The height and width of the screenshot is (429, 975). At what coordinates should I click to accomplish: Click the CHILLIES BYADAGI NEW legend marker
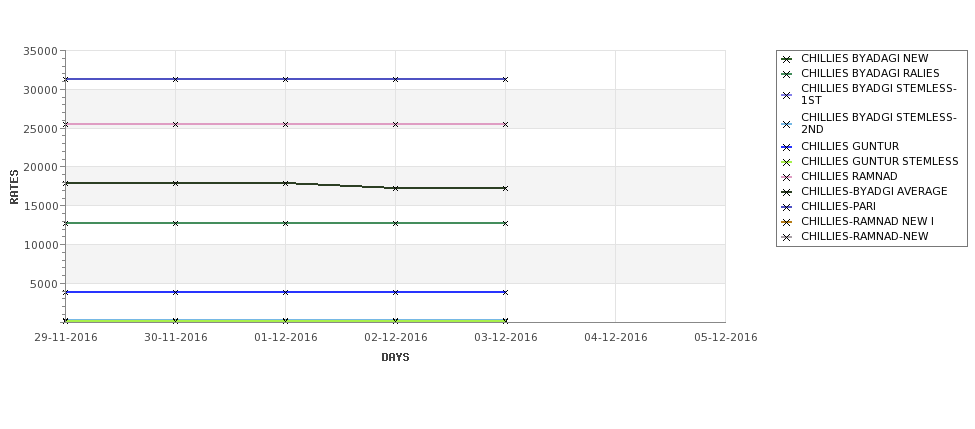pos(787,59)
